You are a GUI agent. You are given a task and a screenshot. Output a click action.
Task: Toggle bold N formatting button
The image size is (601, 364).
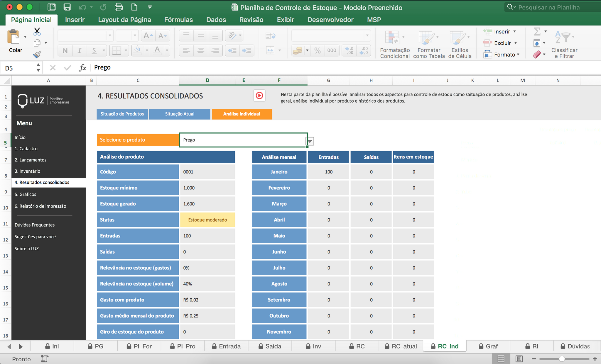coord(65,50)
